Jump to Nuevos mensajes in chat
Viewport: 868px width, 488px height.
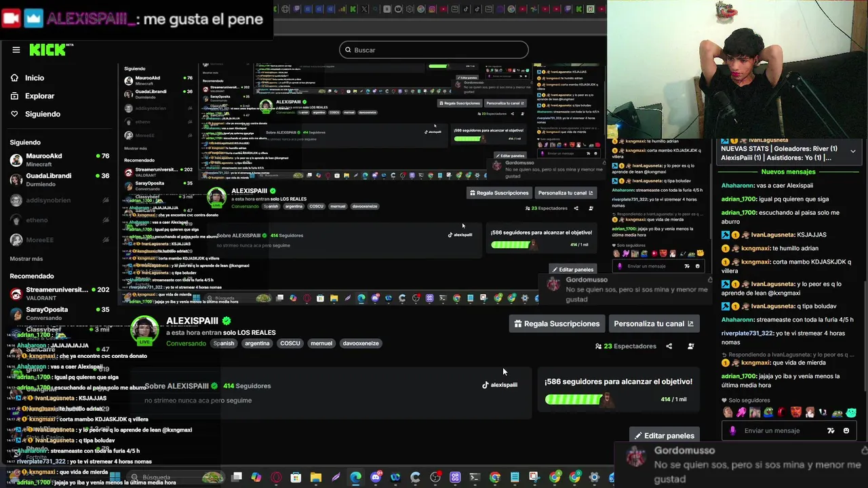click(788, 172)
